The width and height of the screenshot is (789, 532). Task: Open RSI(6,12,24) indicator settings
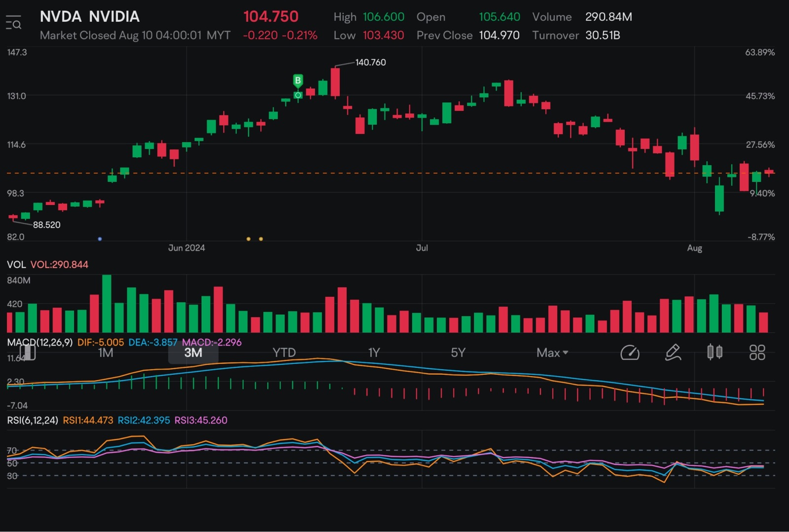[x=33, y=421]
